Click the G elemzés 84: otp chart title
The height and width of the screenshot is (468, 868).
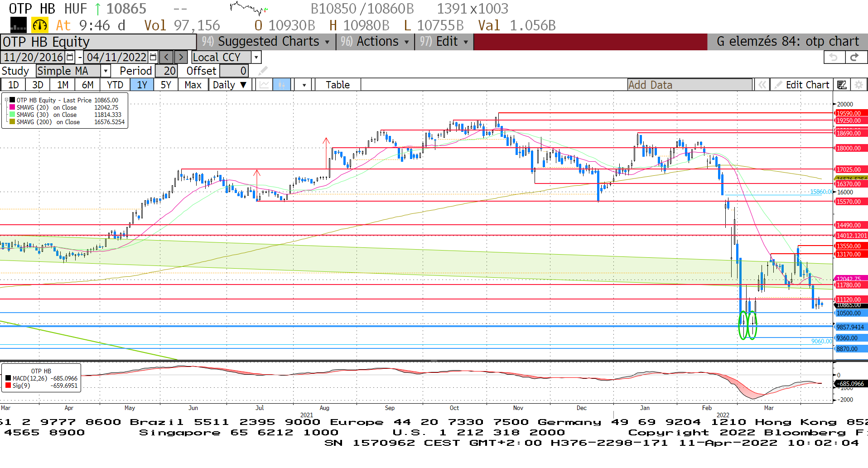coord(787,41)
